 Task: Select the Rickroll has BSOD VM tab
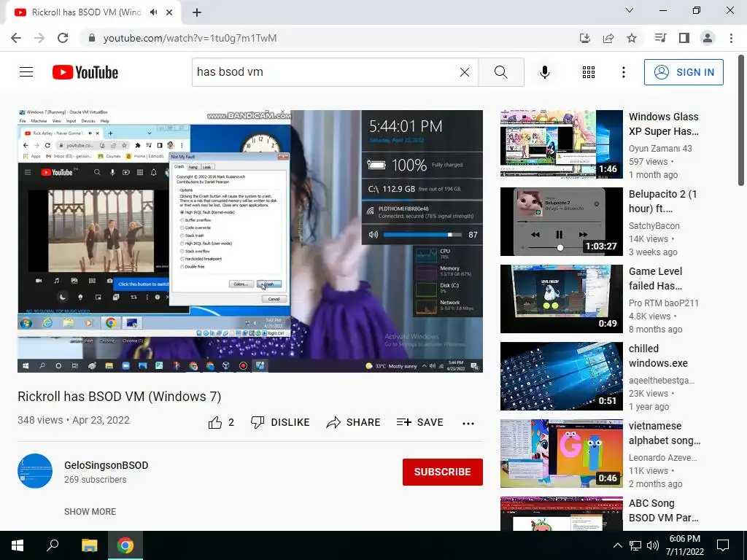(x=86, y=12)
